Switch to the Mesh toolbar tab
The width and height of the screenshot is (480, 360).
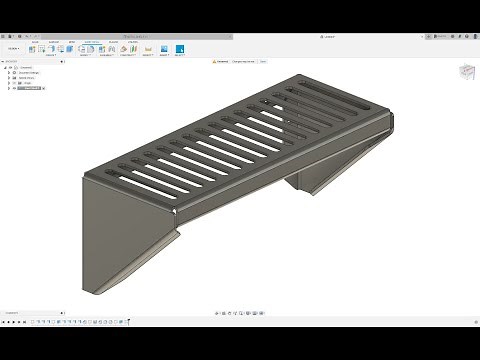point(72,42)
